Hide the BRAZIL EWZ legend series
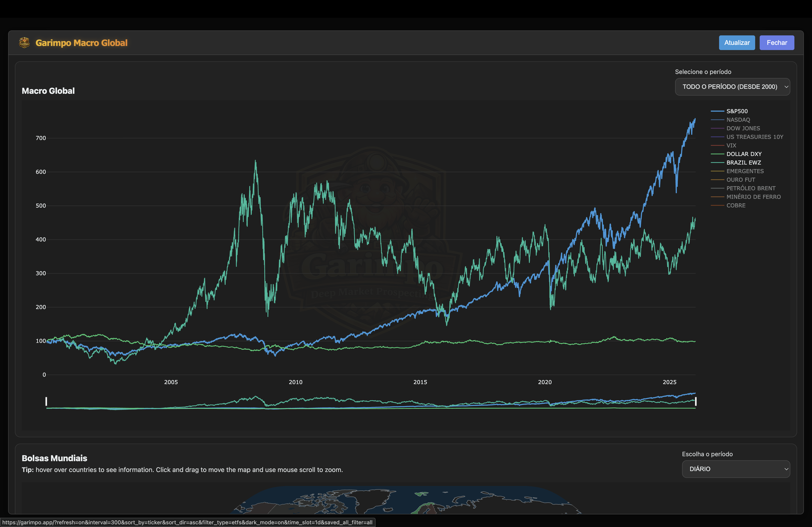812x527 pixels. [743, 163]
